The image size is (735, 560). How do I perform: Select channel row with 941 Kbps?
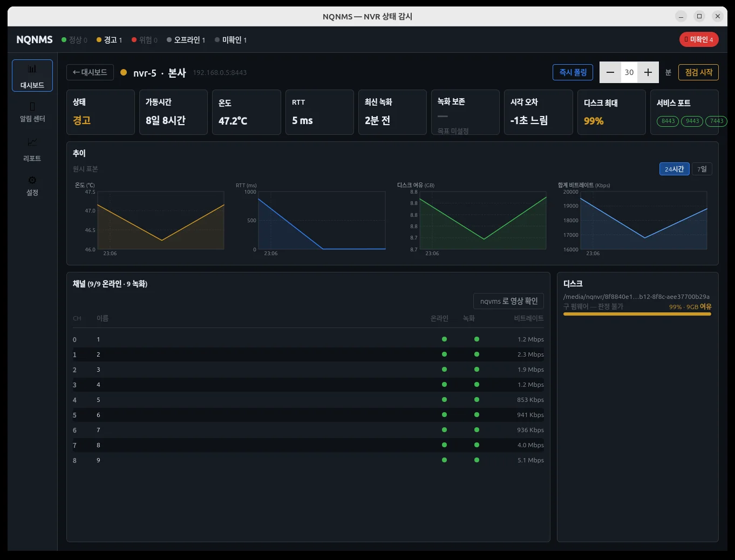coord(308,415)
